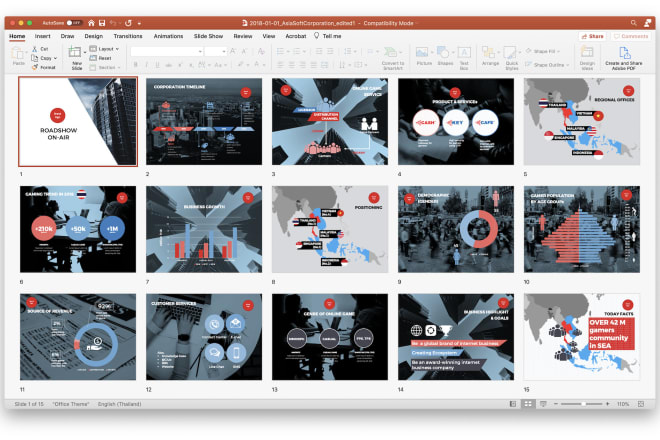Screen dimensions: 660x440
Task: Click the Format painter button
Action: pos(44,67)
